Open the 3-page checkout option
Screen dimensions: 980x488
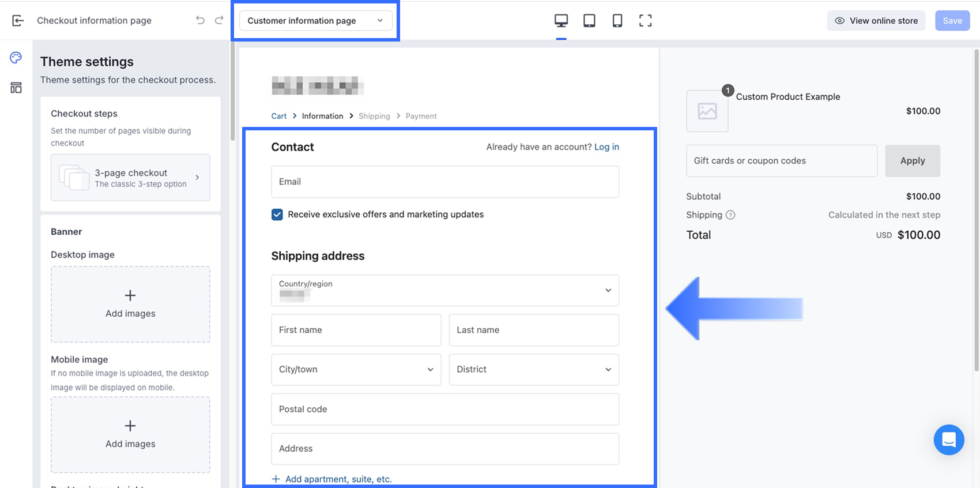[x=130, y=178]
